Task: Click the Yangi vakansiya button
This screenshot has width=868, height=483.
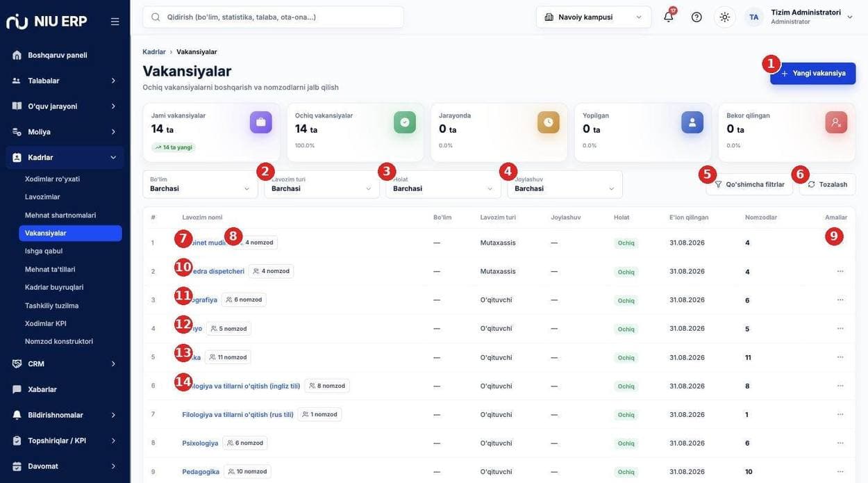Action: click(812, 73)
